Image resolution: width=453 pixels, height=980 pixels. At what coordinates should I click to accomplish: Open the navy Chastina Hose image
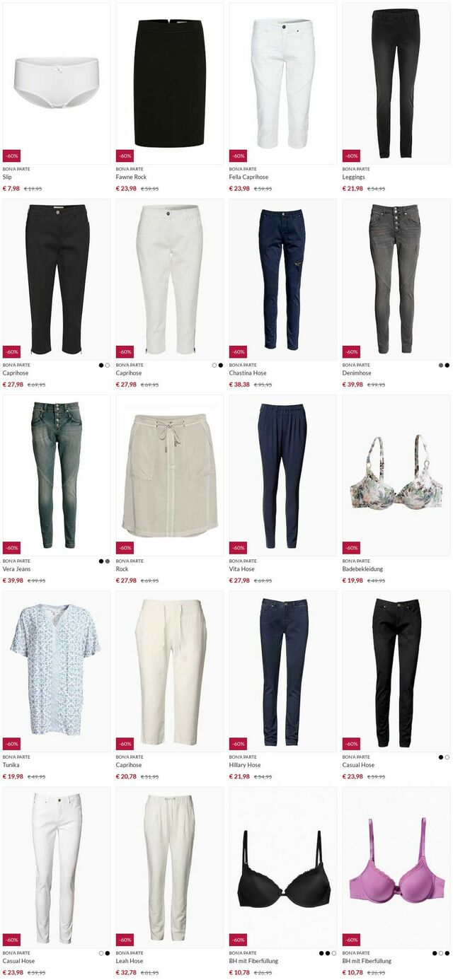click(283, 279)
